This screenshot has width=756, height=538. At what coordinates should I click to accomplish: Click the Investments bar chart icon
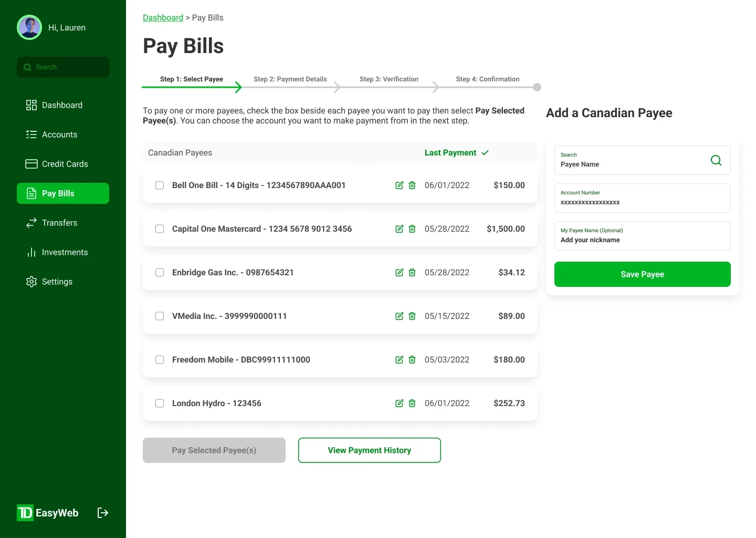click(x=31, y=252)
